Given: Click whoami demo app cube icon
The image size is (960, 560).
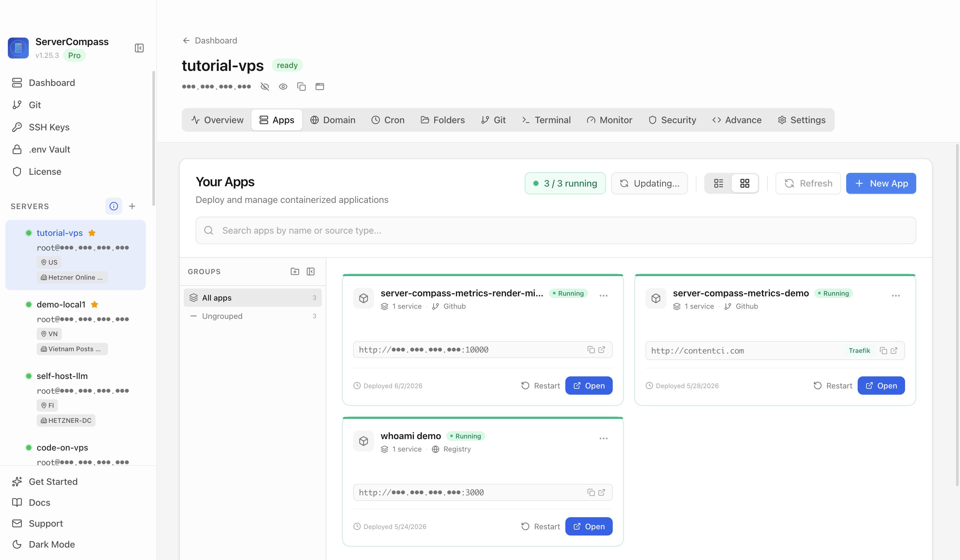Looking at the screenshot, I should pyautogui.click(x=363, y=441).
